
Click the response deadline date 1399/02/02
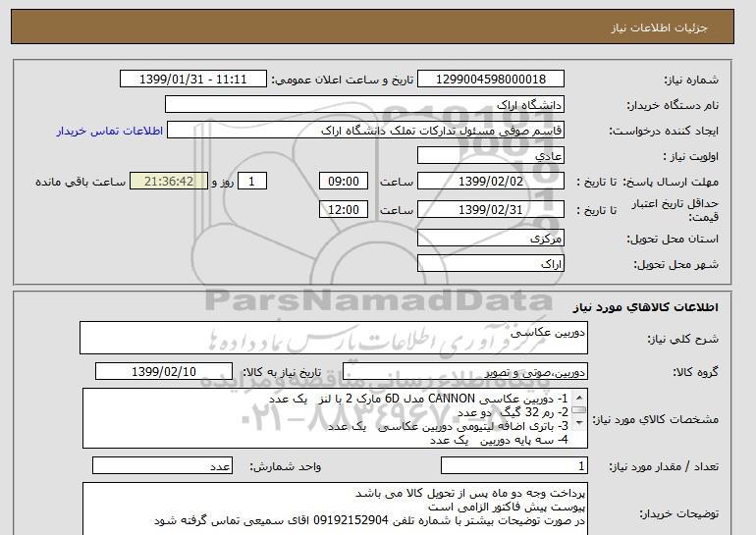(x=490, y=182)
